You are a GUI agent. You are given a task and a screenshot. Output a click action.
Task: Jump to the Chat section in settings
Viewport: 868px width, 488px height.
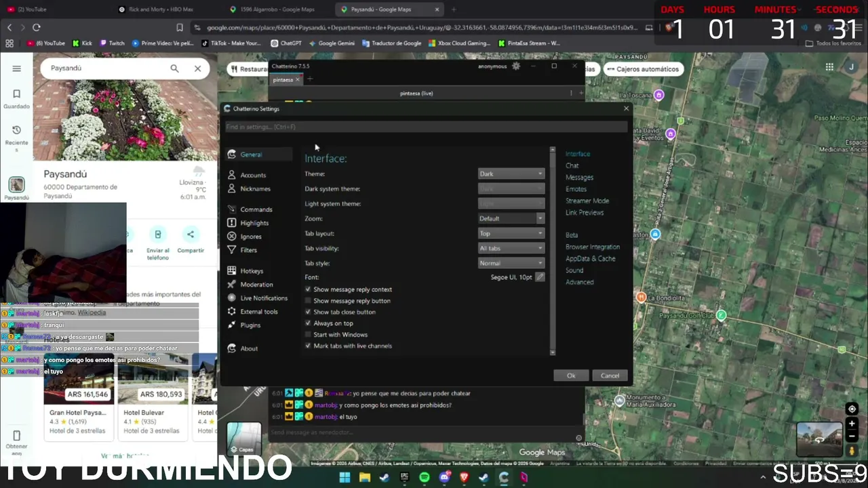(572, 166)
